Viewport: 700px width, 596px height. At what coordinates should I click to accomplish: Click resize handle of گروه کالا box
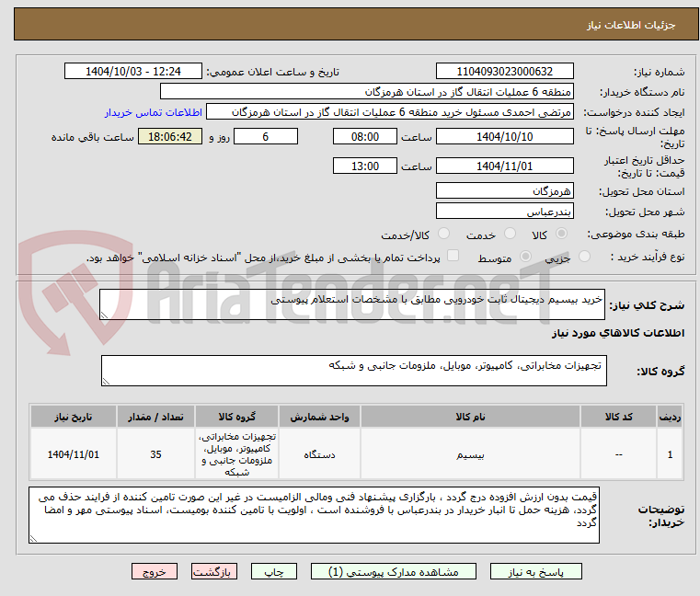(106, 382)
